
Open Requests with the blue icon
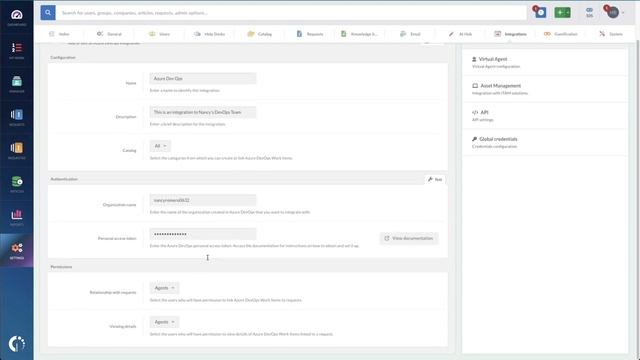(x=17, y=117)
